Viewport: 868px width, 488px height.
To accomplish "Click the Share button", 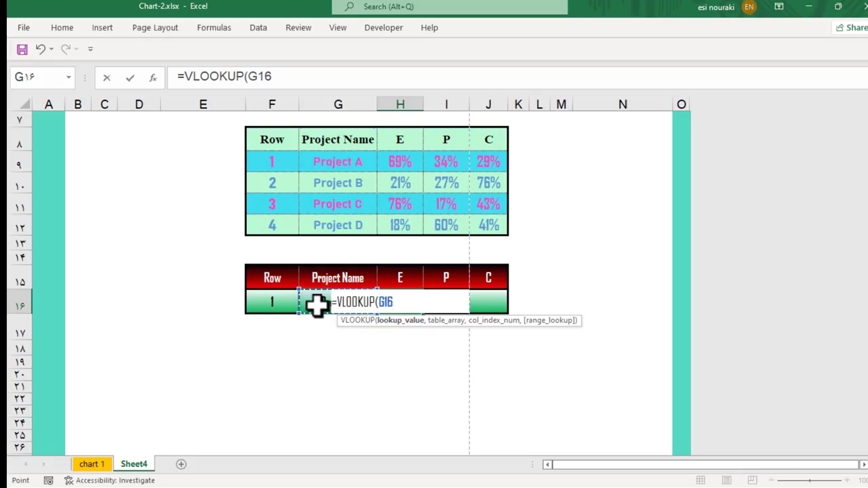I will coord(851,28).
